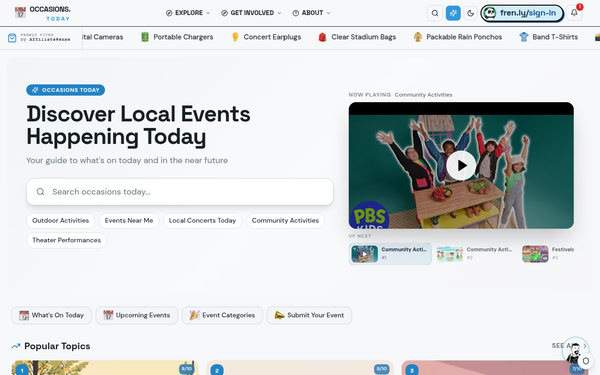Click the megaphone Submit Your Event icon

(279, 315)
